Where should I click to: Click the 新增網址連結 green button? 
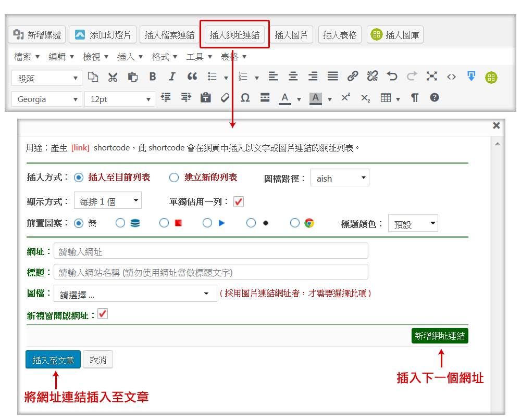440,336
